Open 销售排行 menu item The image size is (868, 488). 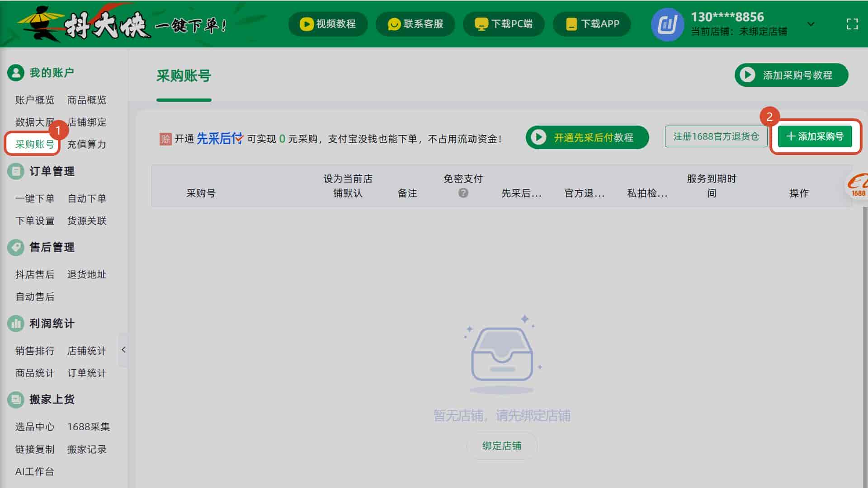tap(35, 351)
